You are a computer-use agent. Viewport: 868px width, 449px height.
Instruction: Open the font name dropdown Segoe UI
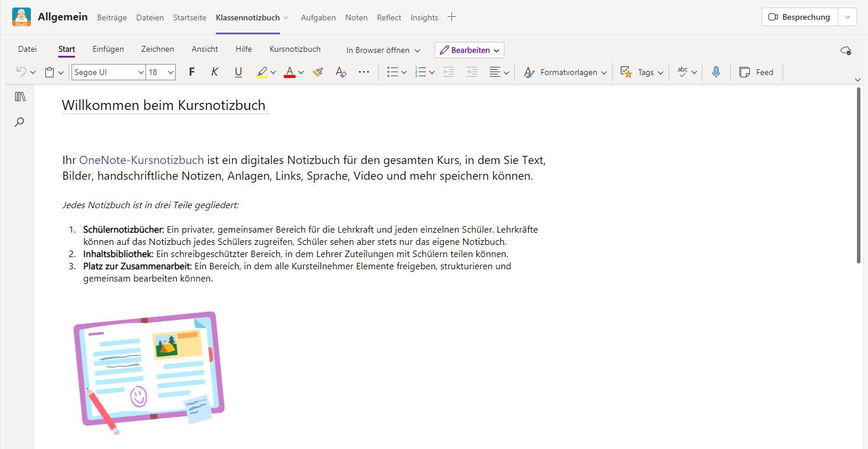click(109, 72)
